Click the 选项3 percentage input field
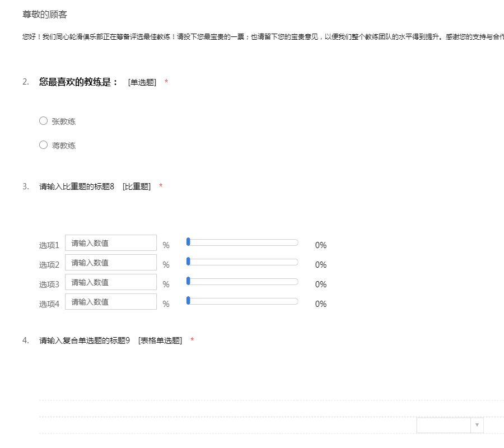Screen dimensions: 504x448 (111, 282)
